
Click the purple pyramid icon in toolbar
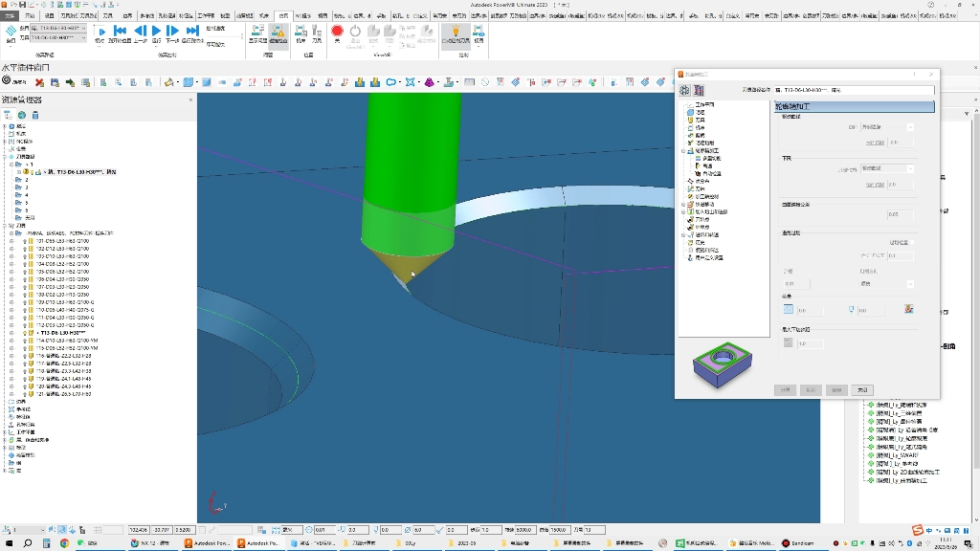point(430,82)
